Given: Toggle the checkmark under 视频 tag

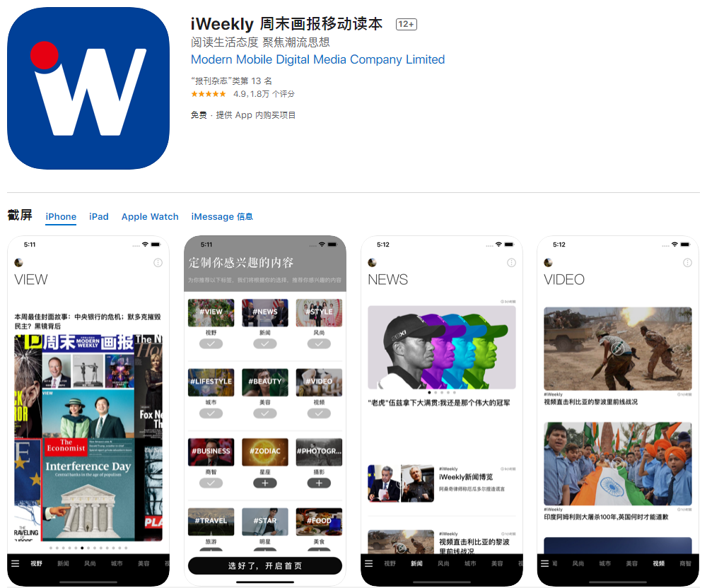Looking at the screenshot, I should (x=319, y=413).
